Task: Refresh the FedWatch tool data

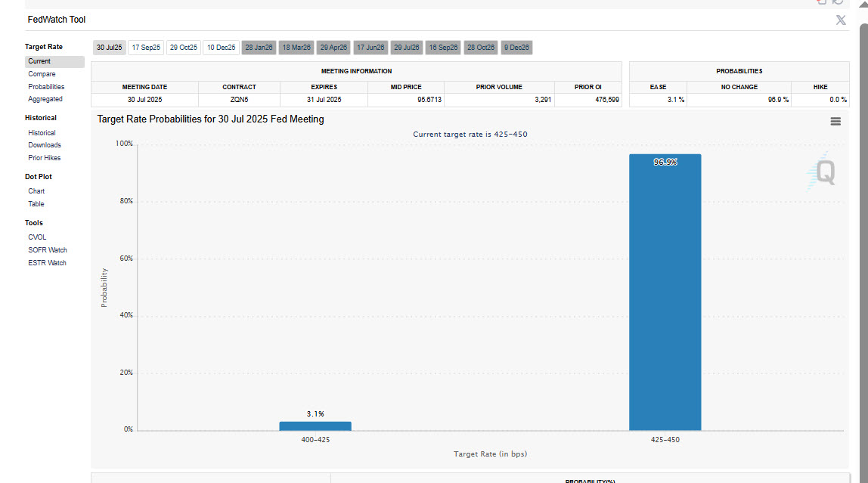Action: point(836,4)
